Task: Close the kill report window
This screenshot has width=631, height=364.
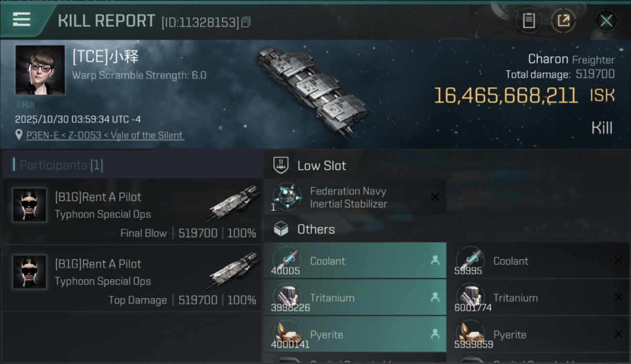Action: click(x=606, y=21)
